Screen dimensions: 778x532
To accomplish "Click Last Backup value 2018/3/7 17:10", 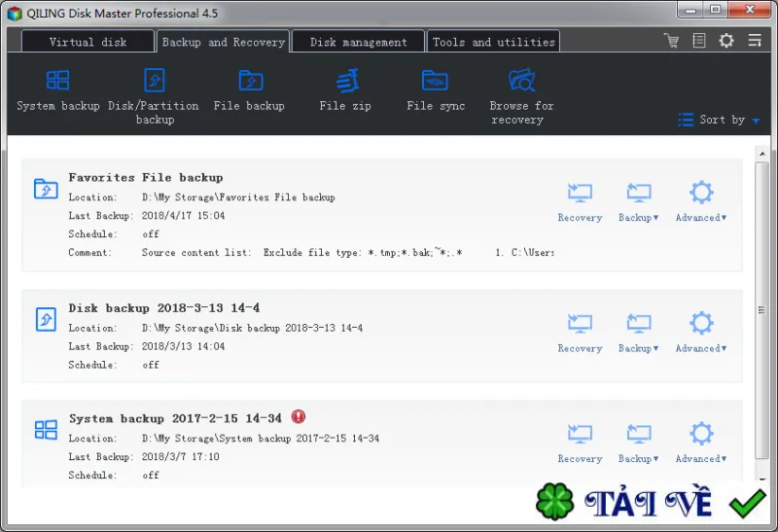I will click(x=181, y=456).
